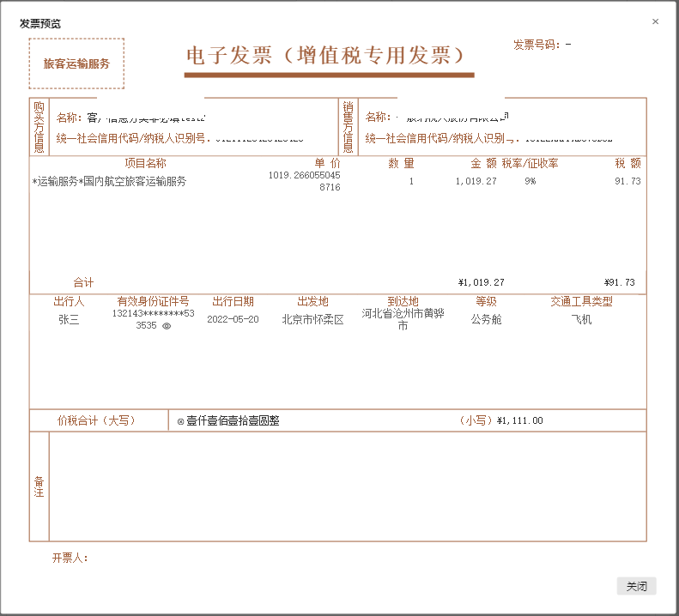The width and height of the screenshot is (679, 616).
Task: Click the 发票号码 label
Action: click(536, 45)
